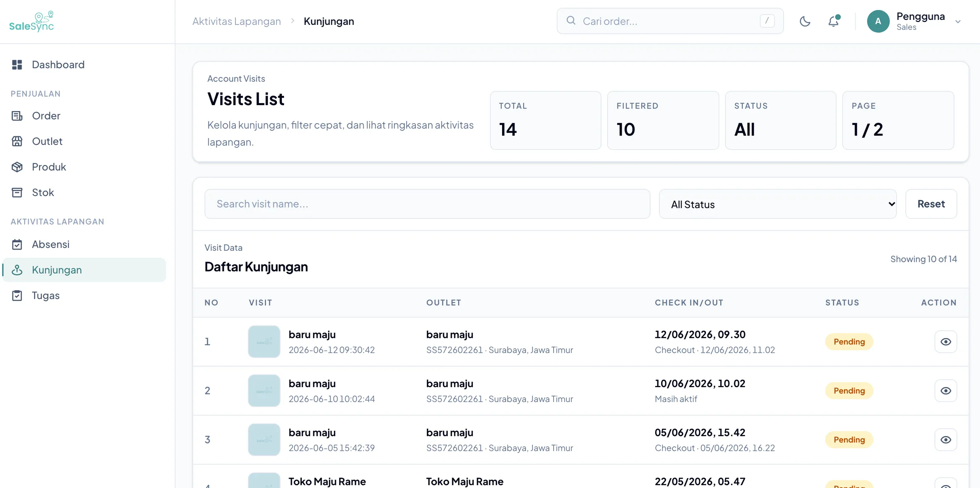980x488 pixels.
Task: Click Pending badge in row 1
Action: [849, 342]
